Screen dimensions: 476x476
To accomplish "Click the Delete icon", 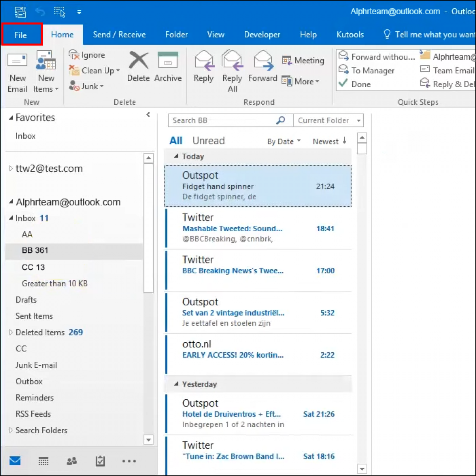I will pos(138,67).
